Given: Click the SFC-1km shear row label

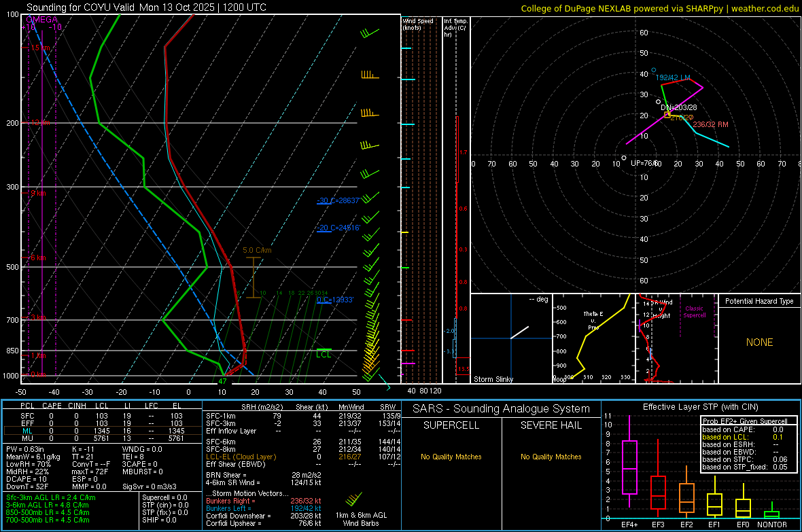Looking at the screenshot, I should click(x=220, y=416).
